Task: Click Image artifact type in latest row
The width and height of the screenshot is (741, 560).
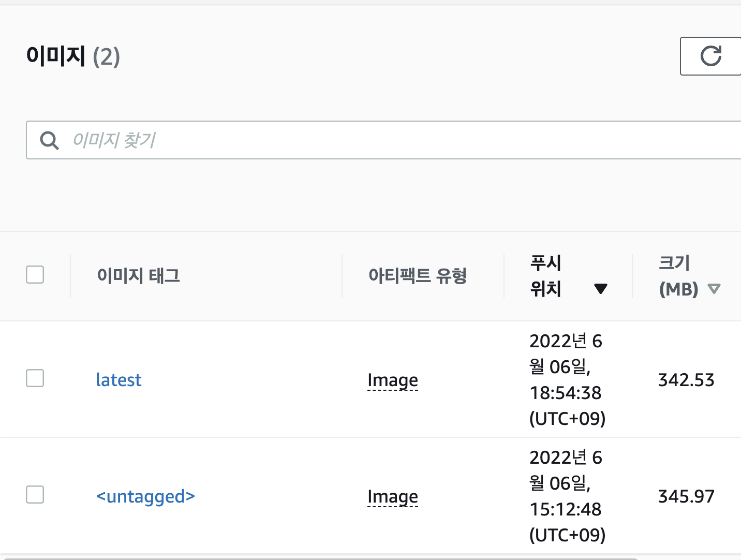Action: [x=393, y=380]
